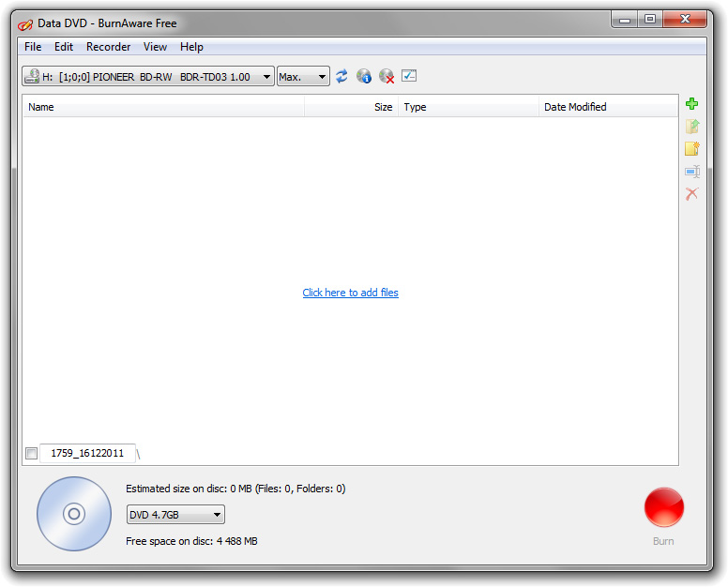Screen dimensions: 728x587
Task: Open the recorder drive PIONEER BD-RW dropdown
Action: [148, 76]
